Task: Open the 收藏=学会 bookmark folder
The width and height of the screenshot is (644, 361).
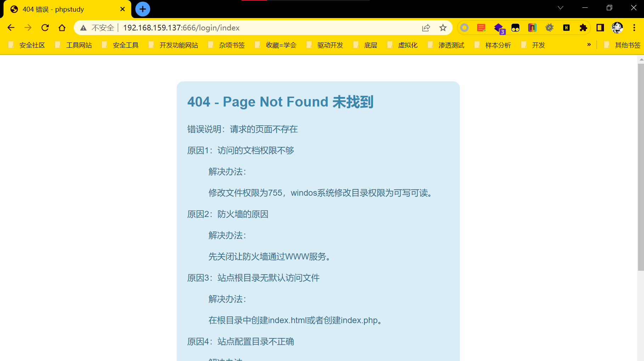Action: pos(276,45)
